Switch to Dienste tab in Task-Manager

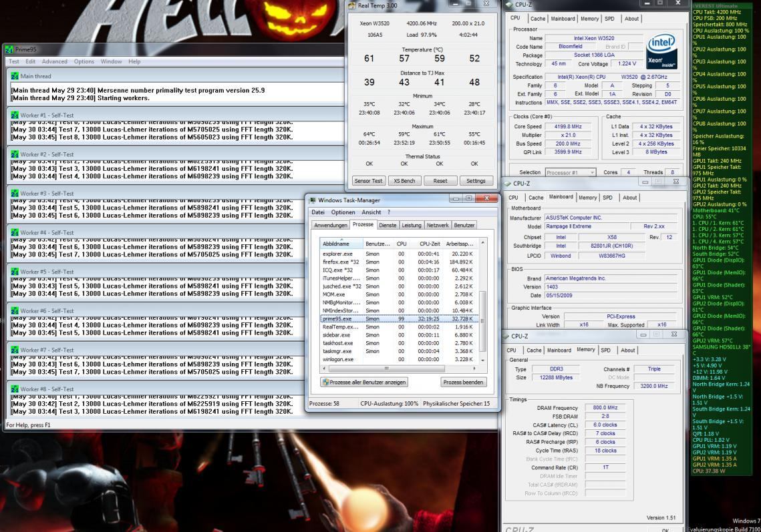[x=388, y=226]
